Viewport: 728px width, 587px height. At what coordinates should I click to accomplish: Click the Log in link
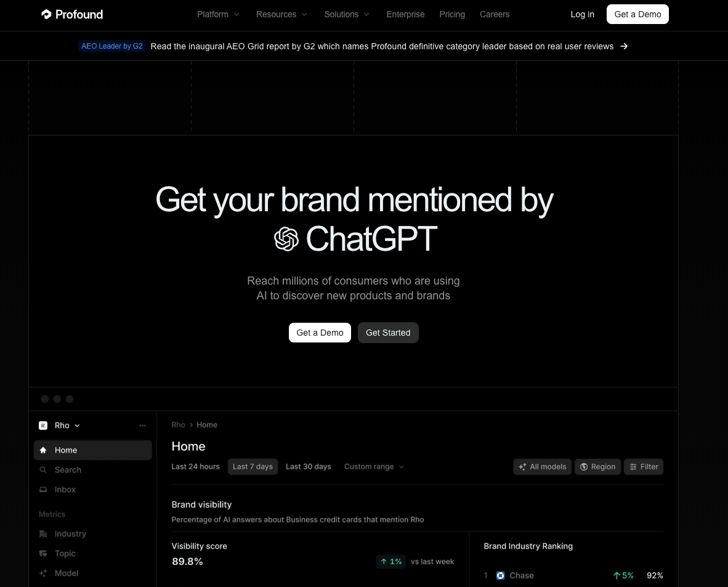[x=582, y=14]
